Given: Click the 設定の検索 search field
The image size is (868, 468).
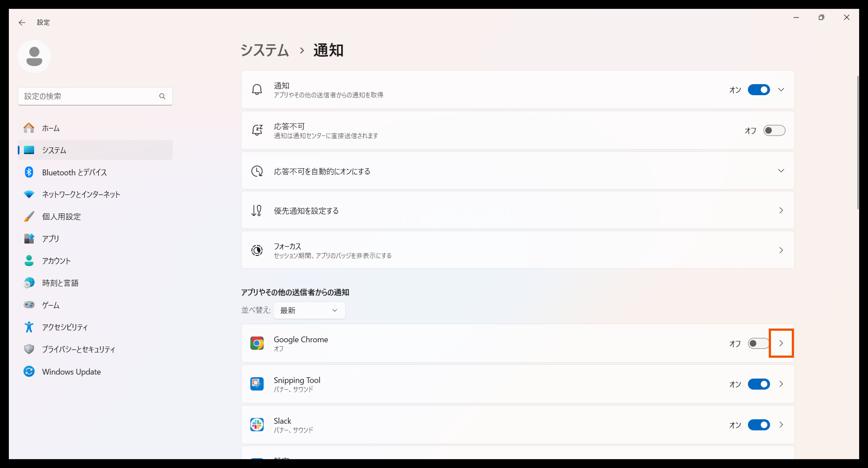Looking at the screenshot, I should [x=88, y=96].
